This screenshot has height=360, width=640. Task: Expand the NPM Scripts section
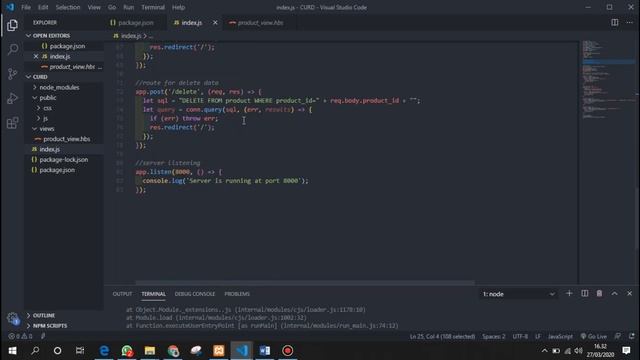[x=49, y=326]
